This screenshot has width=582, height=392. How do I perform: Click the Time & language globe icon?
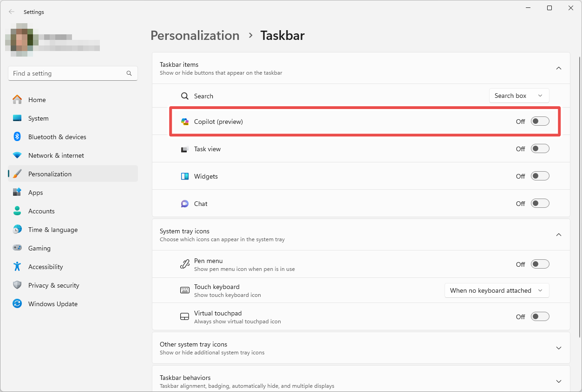click(x=17, y=230)
